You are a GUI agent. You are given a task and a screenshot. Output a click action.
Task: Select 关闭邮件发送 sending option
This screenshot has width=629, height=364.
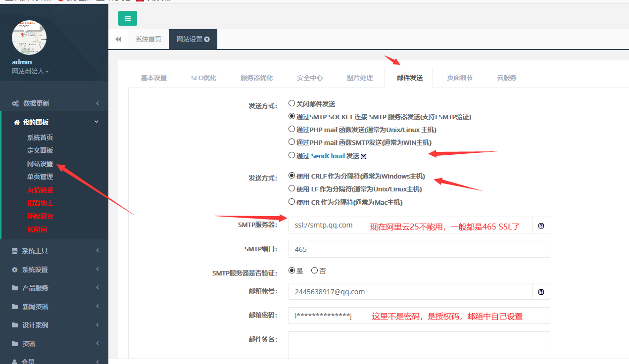[x=291, y=103]
